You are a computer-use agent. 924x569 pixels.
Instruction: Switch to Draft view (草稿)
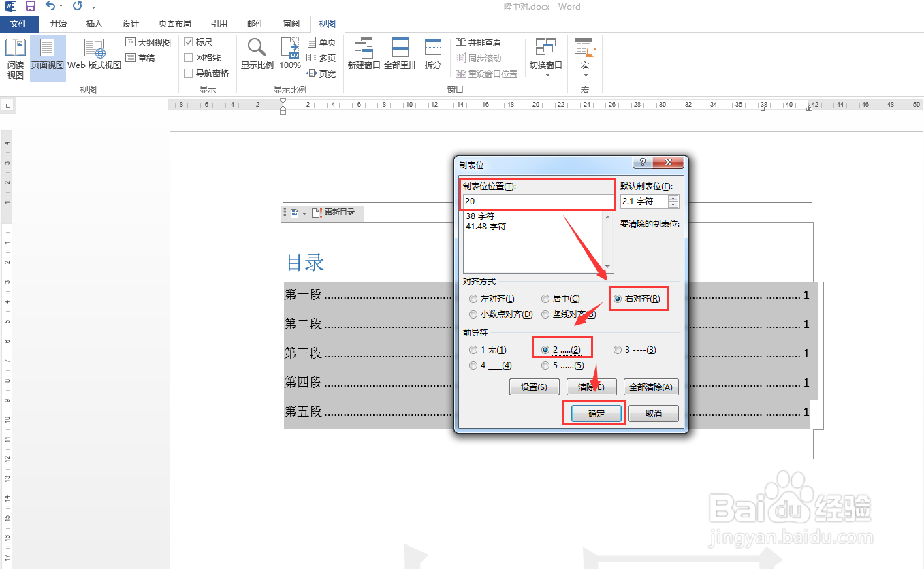[x=141, y=58]
